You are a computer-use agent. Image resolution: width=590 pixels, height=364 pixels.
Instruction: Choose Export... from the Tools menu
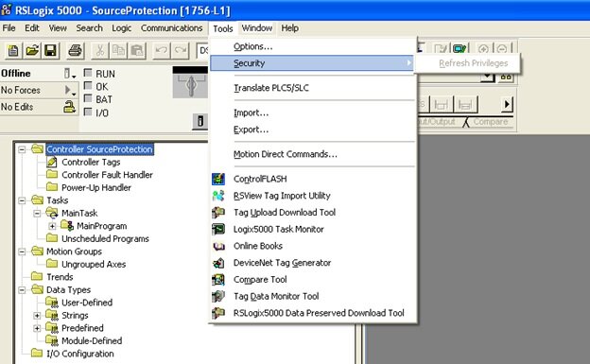pos(312,130)
